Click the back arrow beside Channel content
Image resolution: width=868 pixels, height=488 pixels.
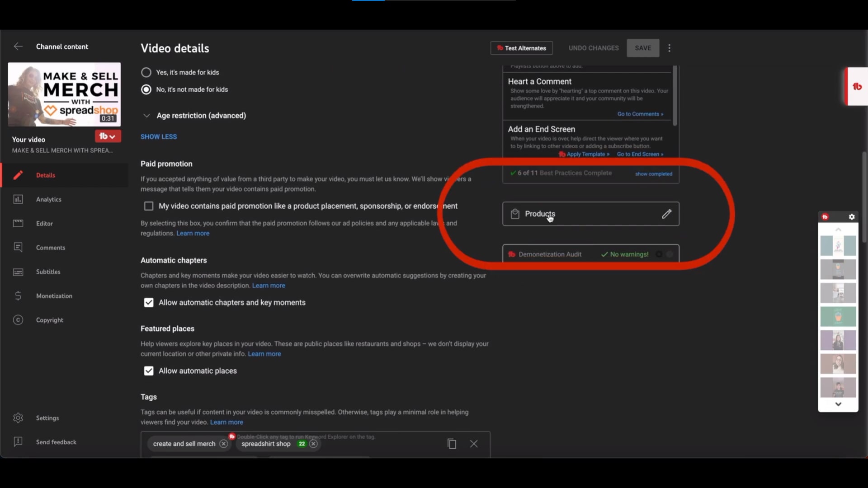[18, 47]
